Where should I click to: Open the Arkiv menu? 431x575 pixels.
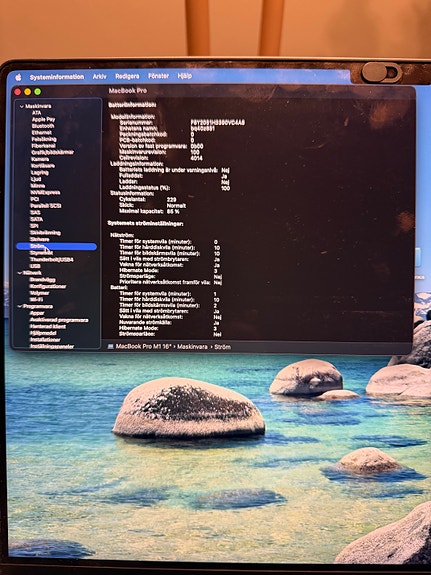pos(99,76)
